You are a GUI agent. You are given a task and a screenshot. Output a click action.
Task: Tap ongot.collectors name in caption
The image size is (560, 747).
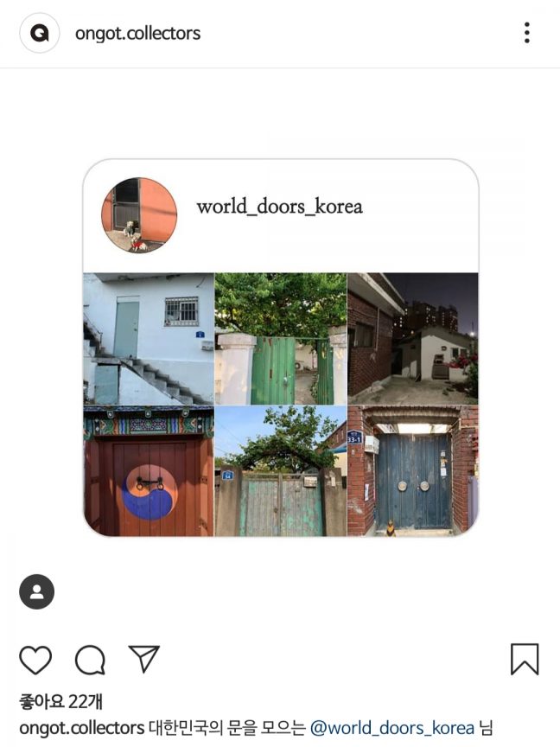click(x=81, y=729)
